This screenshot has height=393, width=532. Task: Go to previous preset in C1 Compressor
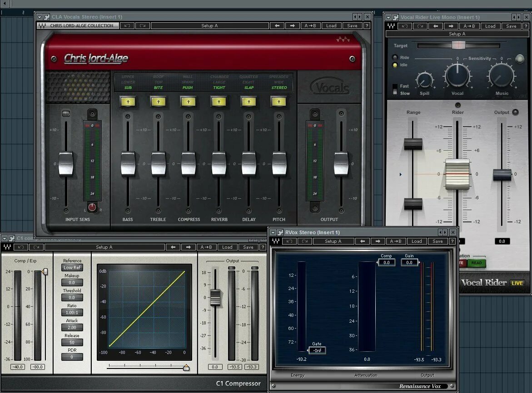tap(173, 247)
